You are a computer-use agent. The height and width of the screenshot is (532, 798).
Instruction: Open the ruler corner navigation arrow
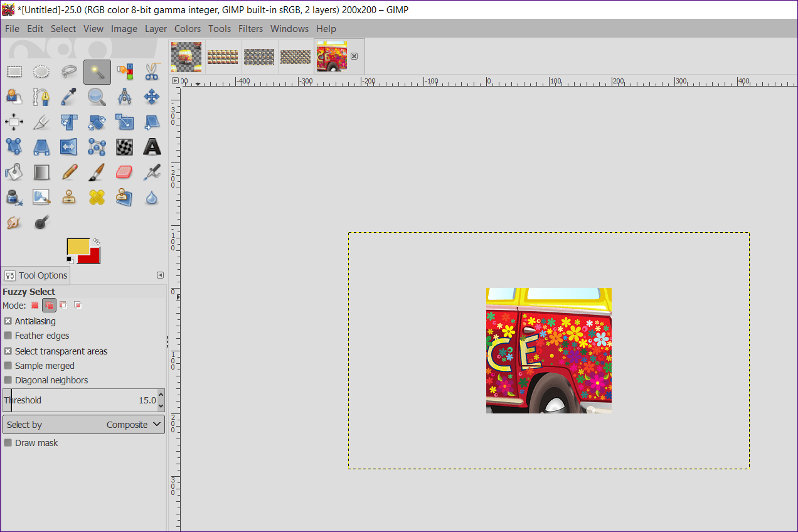pyautogui.click(x=175, y=81)
